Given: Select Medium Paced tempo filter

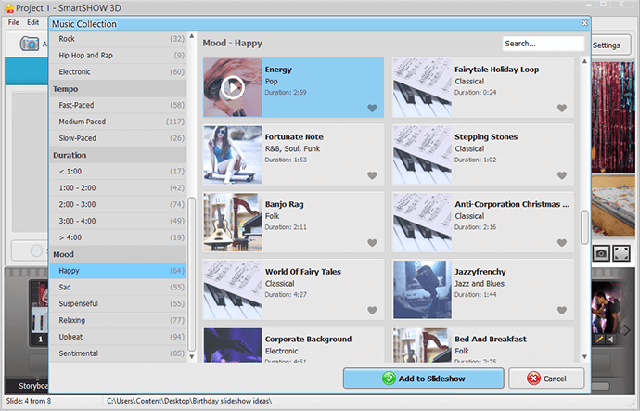Looking at the screenshot, I should [x=118, y=122].
